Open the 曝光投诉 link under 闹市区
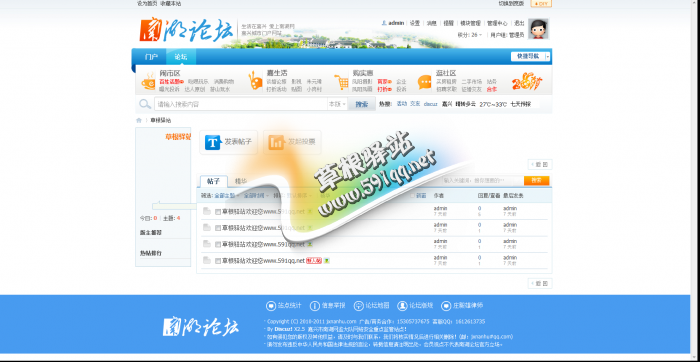 tap(169, 89)
